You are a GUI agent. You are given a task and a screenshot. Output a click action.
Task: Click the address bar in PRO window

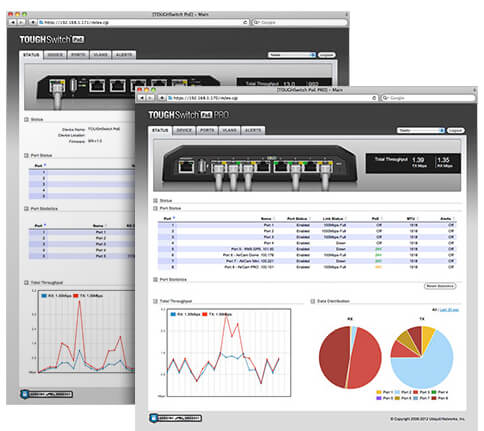273,98
